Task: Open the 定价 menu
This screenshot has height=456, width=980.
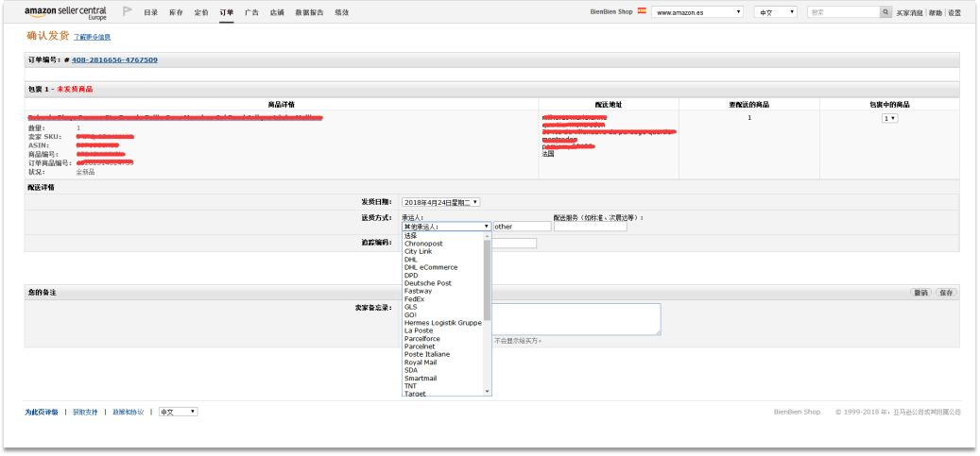Action: pos(201,12)
